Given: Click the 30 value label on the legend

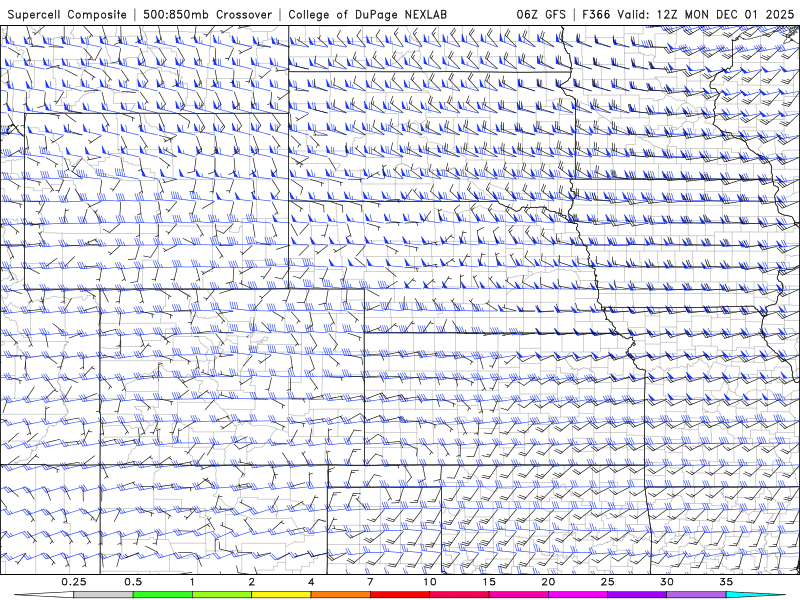Looking at the screenshot, I should tap(666, 582).
